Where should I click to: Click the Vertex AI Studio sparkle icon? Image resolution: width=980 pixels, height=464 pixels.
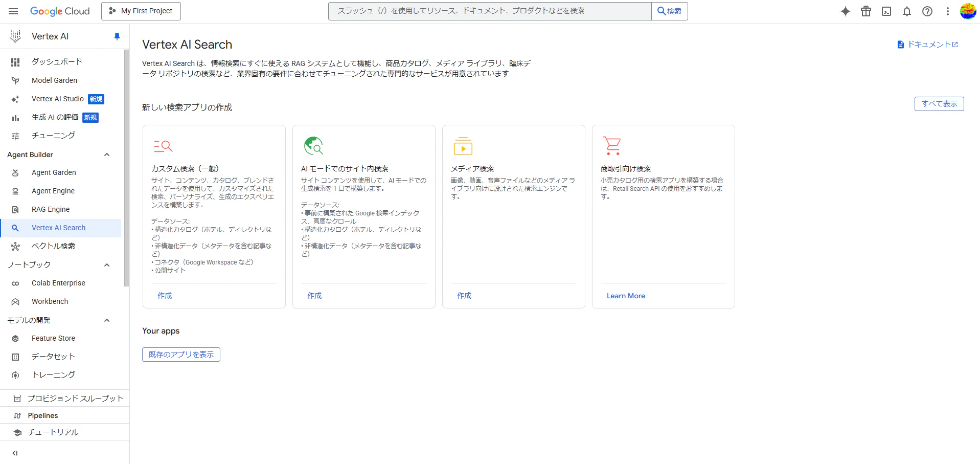click(15, 99)
